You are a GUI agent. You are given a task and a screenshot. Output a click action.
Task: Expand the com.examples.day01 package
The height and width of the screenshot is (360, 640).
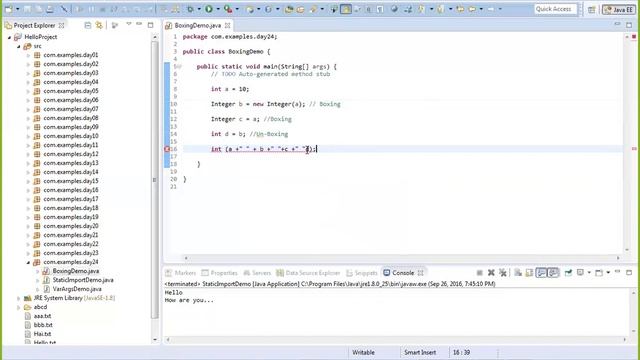[x=28, y=55]
